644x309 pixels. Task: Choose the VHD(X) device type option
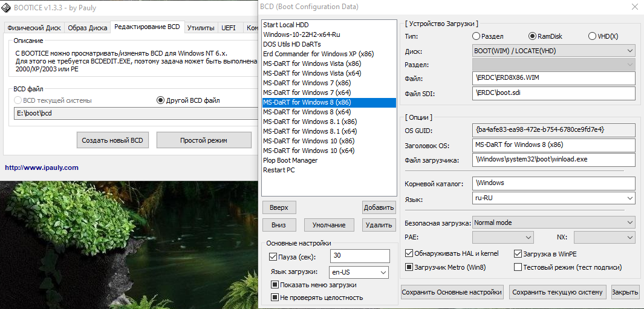coord(592,36)
